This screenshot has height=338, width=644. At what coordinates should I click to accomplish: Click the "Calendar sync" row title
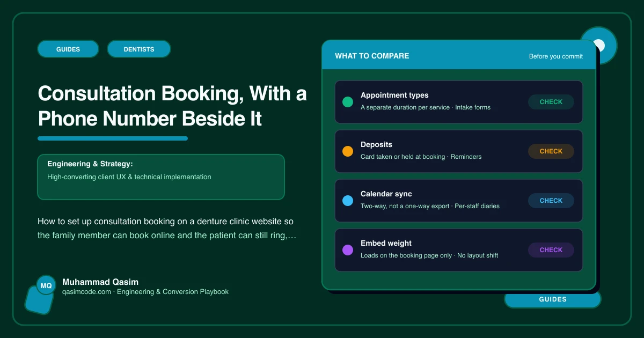pos(386,194)
